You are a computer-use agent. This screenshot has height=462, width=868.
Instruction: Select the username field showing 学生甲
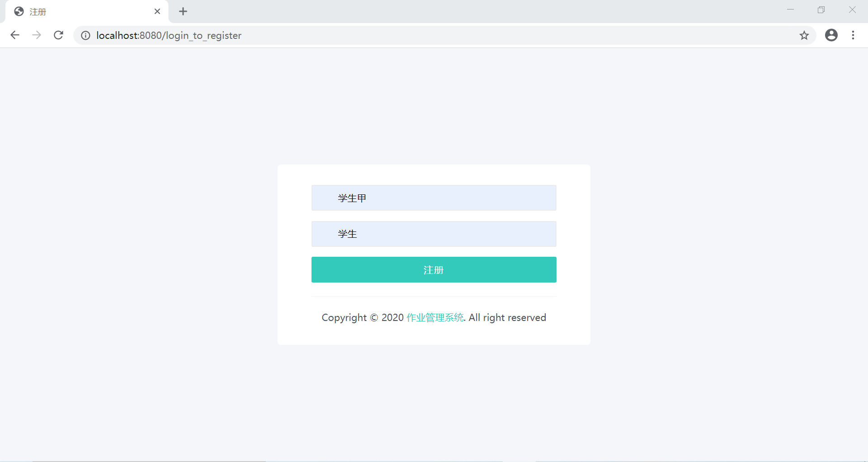(434, 198)
